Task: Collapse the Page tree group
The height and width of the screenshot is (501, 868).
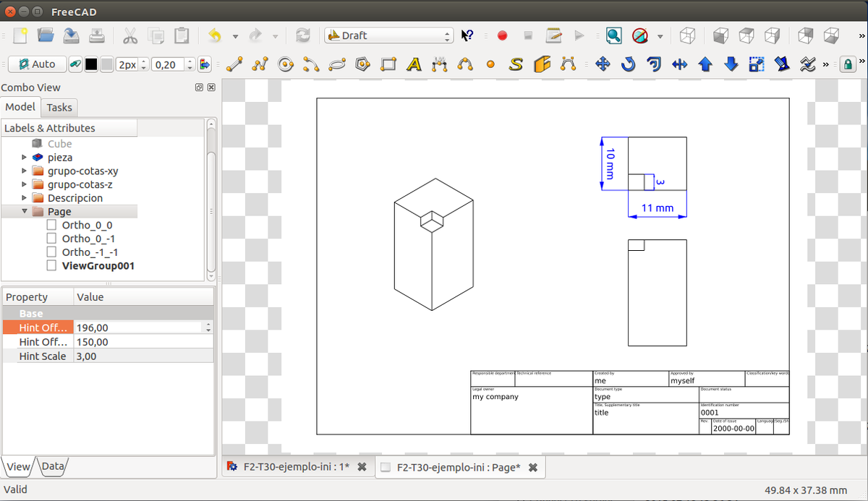Action: pyautogui.click(x=25, y=211)
